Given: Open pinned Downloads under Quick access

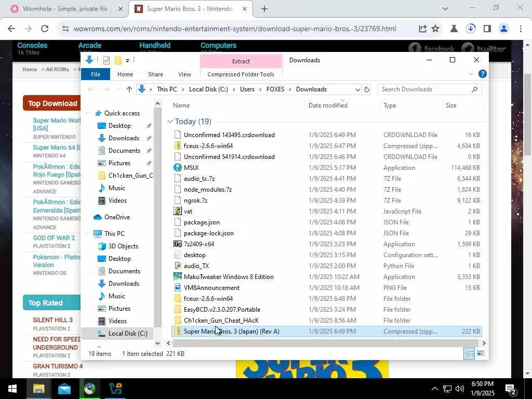Looking at the screenshot, I should [x=124, y=138].
